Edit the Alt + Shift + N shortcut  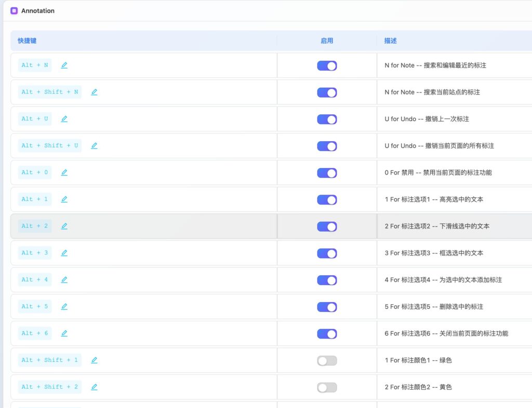click(x=94, y=92)
